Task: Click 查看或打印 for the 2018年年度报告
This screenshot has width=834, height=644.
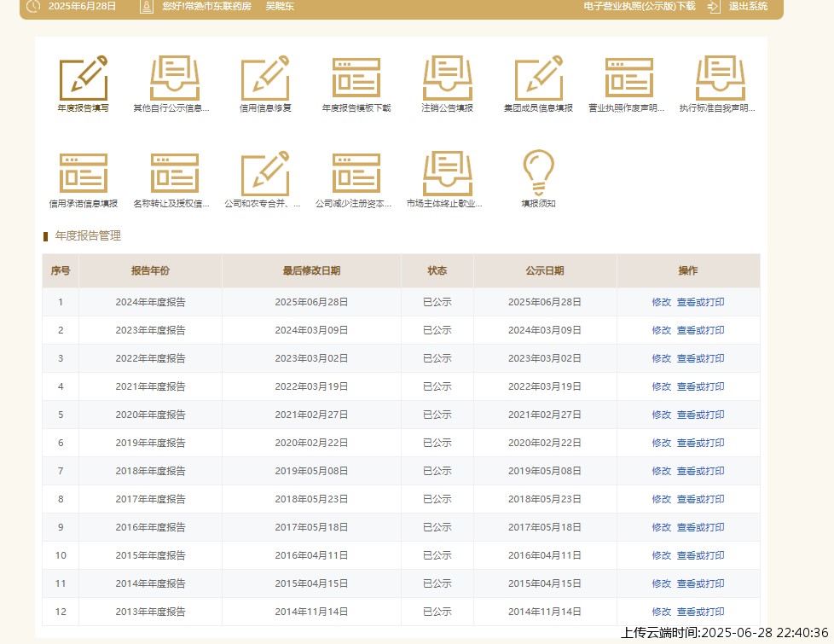Action: pyautogui.click(x=700, y=471)
